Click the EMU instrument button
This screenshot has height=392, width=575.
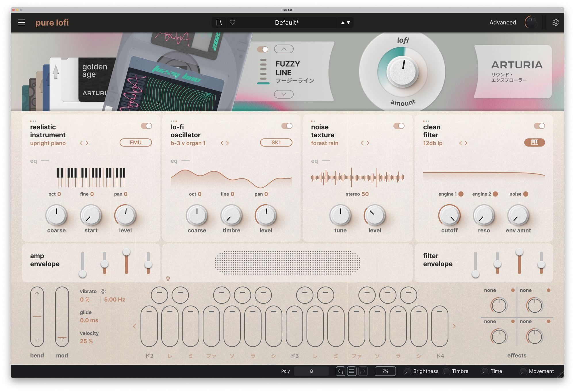point(135,143)
